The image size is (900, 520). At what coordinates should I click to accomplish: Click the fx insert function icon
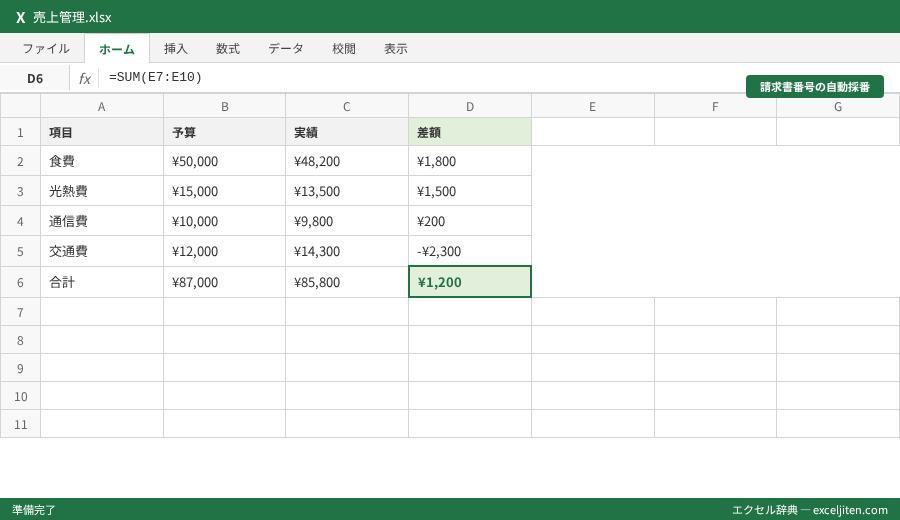pyautogui.click(x=84, y=79)
